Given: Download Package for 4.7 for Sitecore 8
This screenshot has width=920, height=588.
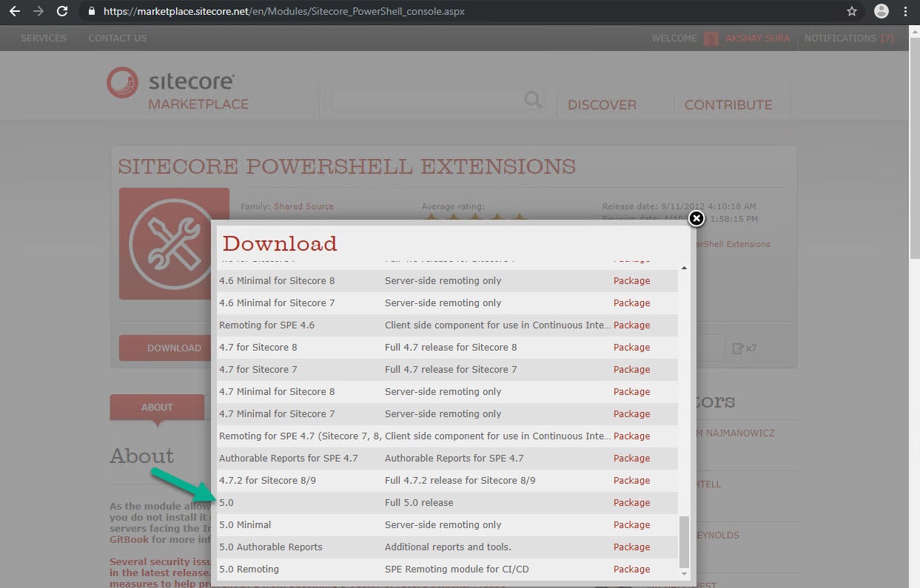Looking at the screenshot, I should click(x=631, y=347).
